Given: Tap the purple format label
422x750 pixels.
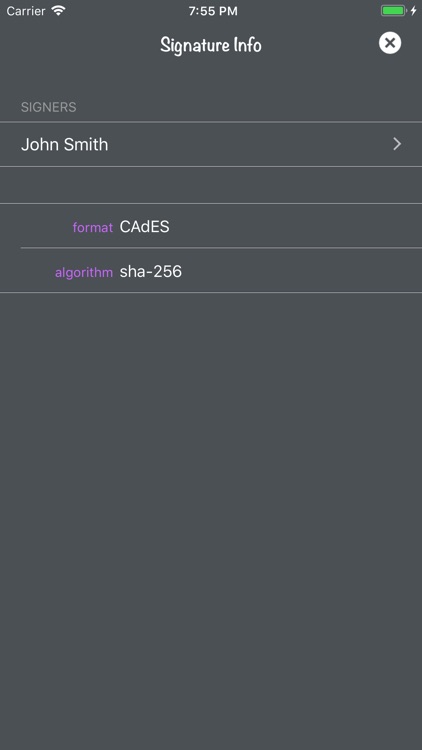Looking at the screenshot, I should [x=93, y=227].
